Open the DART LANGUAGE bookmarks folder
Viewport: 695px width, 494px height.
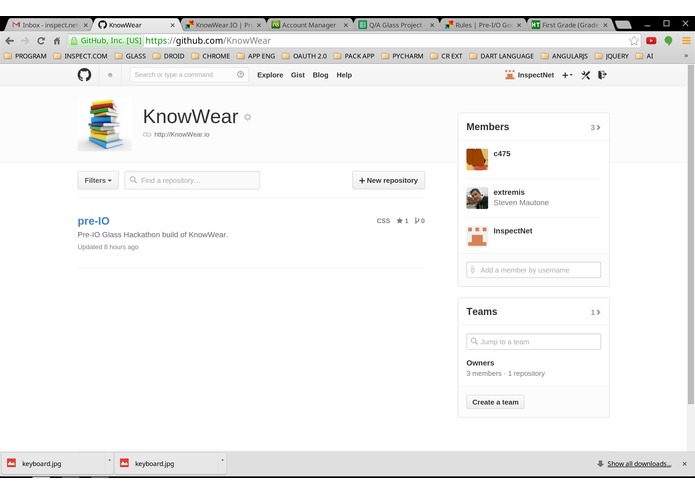[x=502, y=56]
